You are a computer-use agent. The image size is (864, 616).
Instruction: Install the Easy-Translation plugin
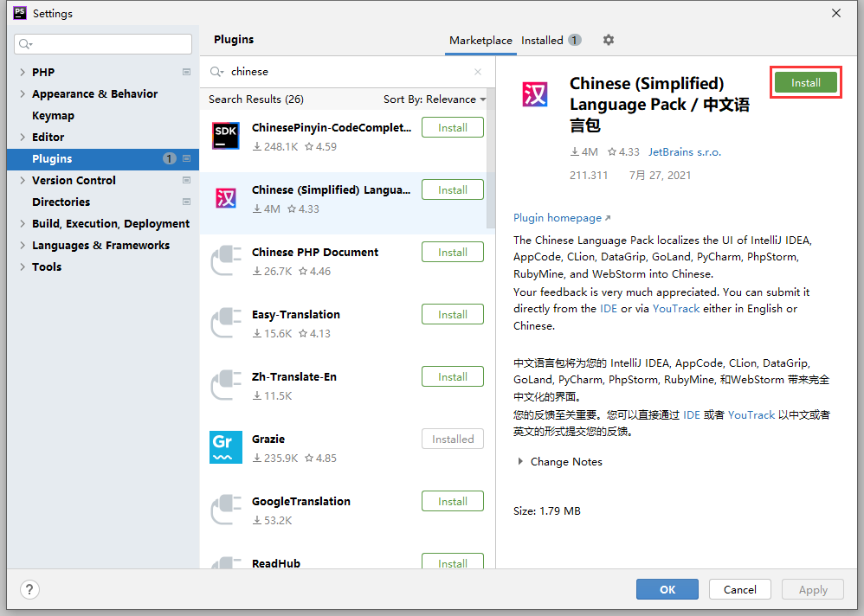[x=453, y=314]
